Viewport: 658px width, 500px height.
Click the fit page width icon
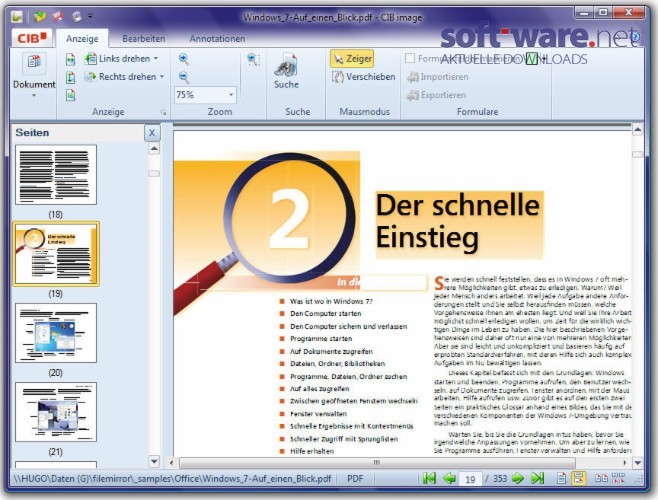coord(70,59)
